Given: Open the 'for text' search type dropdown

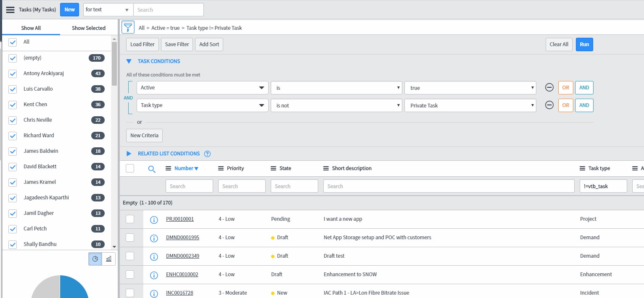Looking at the screenshot, I should (108, 10).
